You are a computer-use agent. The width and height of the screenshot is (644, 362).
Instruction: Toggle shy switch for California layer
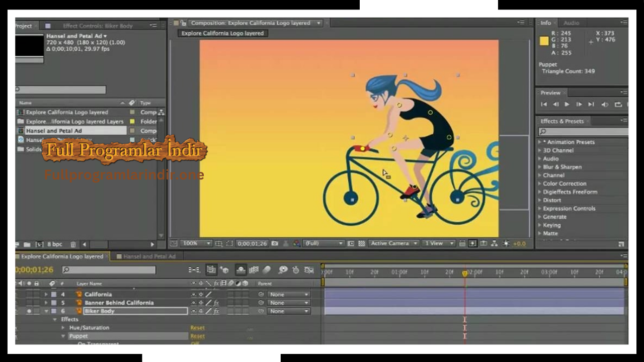193,294
